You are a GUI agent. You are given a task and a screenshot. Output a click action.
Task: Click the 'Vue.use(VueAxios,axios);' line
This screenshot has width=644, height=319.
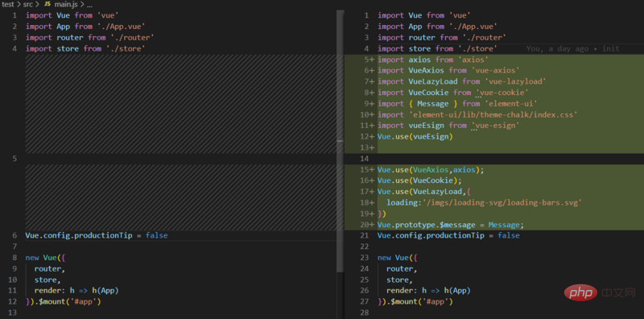click(x=431, y=170)
